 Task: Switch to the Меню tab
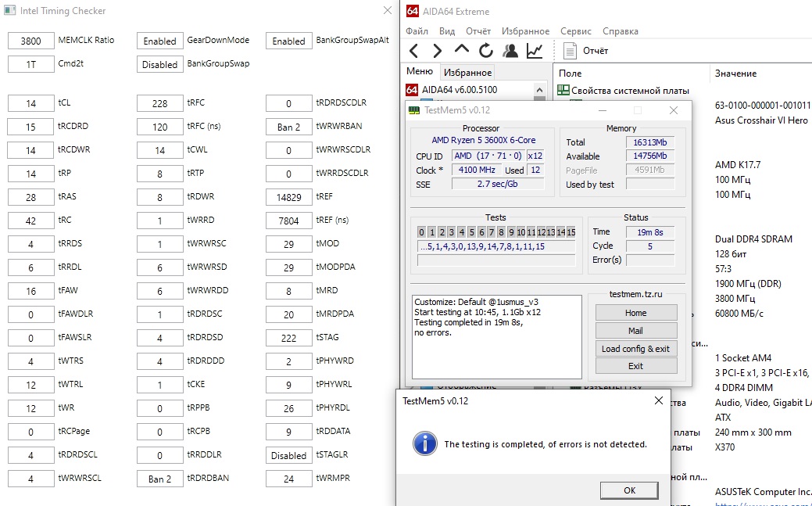(420, 71)
